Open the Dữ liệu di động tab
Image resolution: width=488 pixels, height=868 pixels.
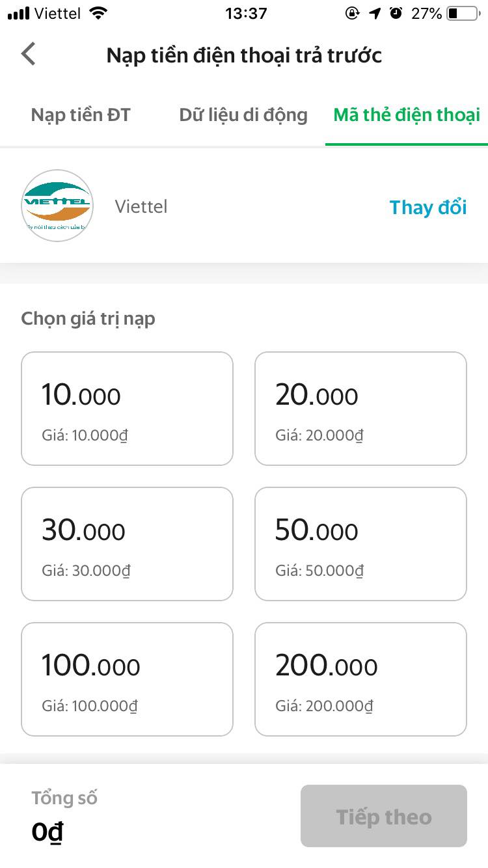243,115
